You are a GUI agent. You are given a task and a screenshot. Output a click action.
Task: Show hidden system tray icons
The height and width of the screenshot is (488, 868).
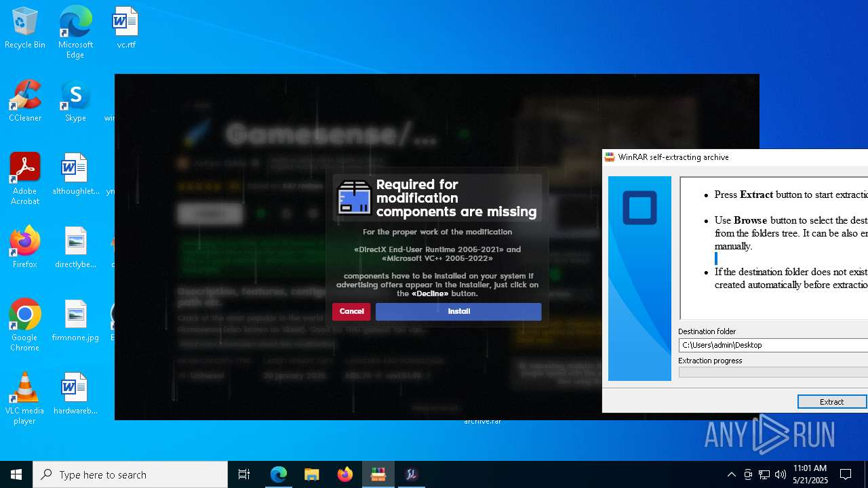pos(731,474)
